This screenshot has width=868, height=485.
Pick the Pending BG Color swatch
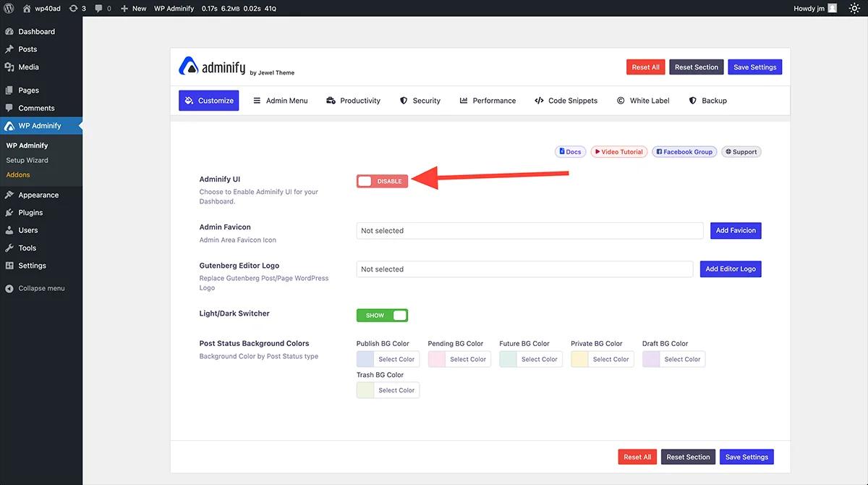pyautogui.click(x=437, y=359)
